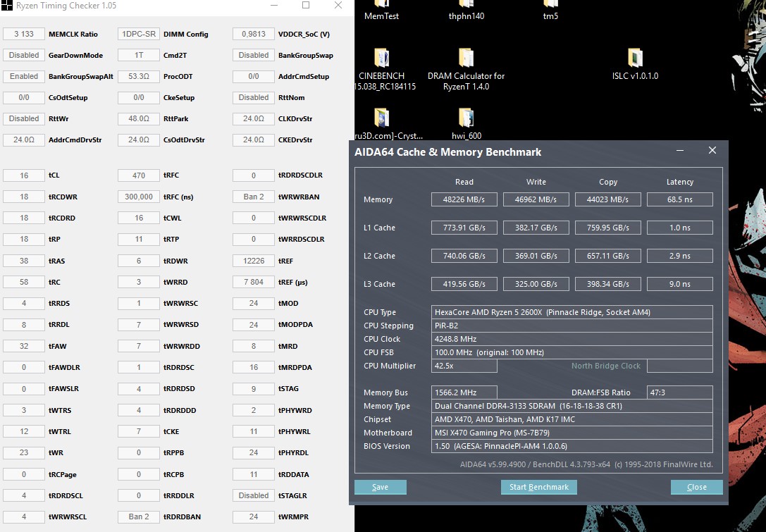The height and width of the screenshot is (532, 766).
Task: Click the ProcODT 53.3Ω value
Action: (x=139, y=76)
